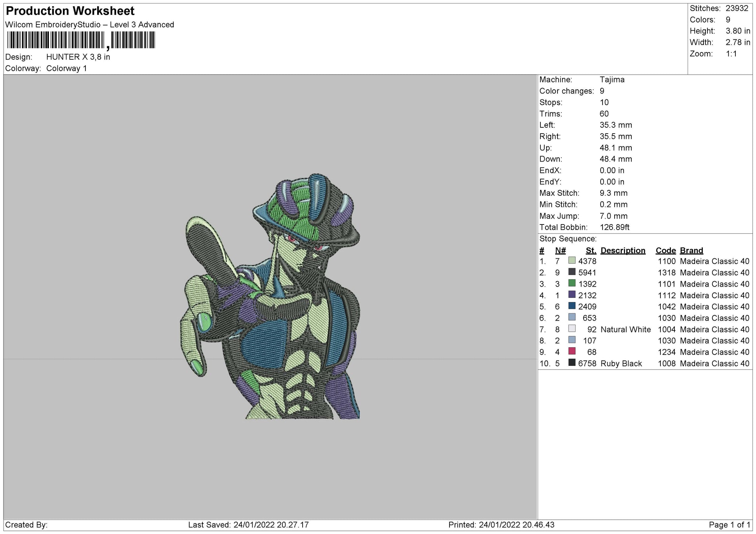The width and height of the screenshot is (756, 534).
Task: Click the 'Stop Sequence:' heading
Action: coord(568,239)
